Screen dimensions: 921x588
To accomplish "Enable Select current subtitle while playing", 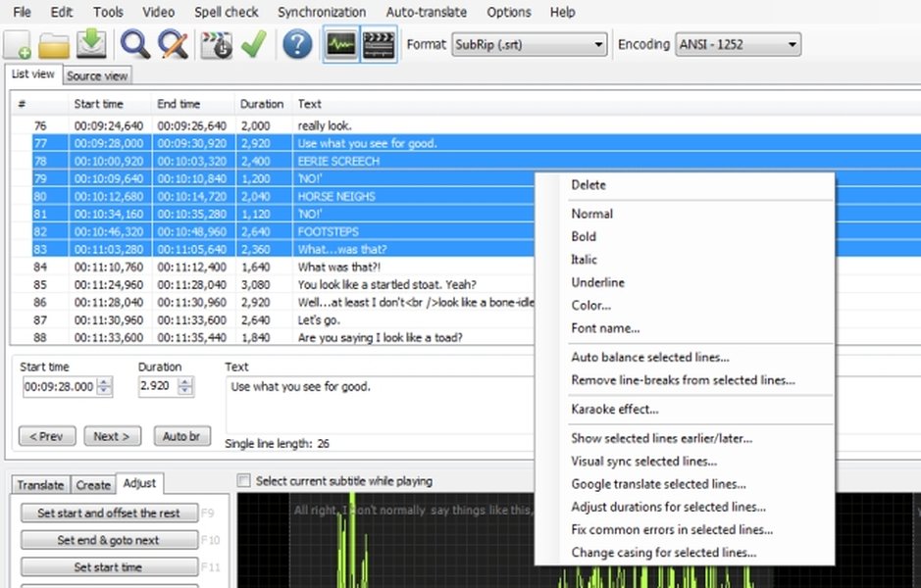I will 243,480.
